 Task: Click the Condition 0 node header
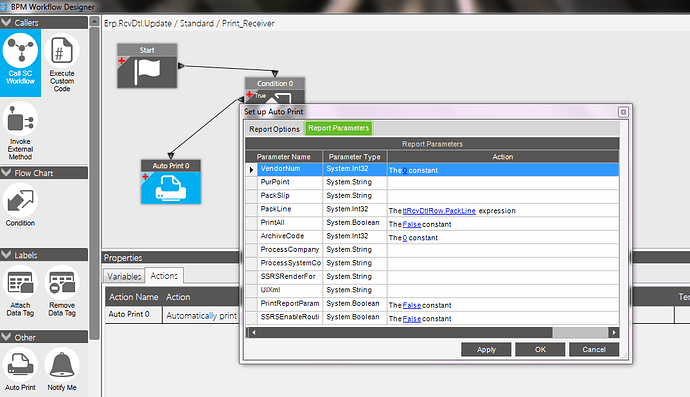tap(275, 83)
